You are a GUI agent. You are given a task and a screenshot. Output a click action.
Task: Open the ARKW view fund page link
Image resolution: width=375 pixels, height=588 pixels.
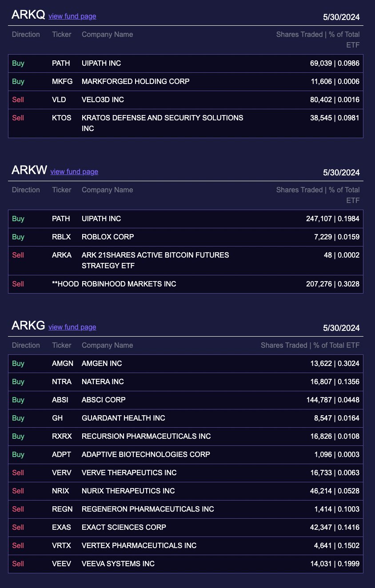coord(74,171)
